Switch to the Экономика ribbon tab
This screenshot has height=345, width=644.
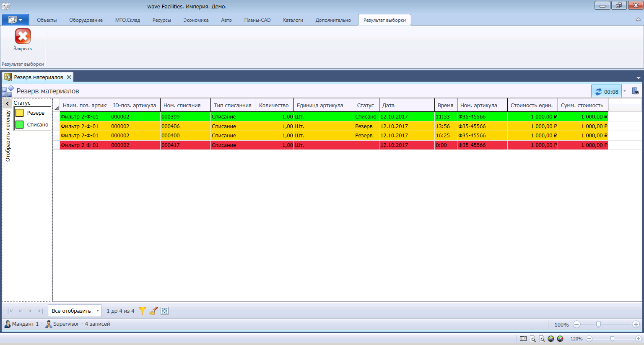click(x=196, y=20)
